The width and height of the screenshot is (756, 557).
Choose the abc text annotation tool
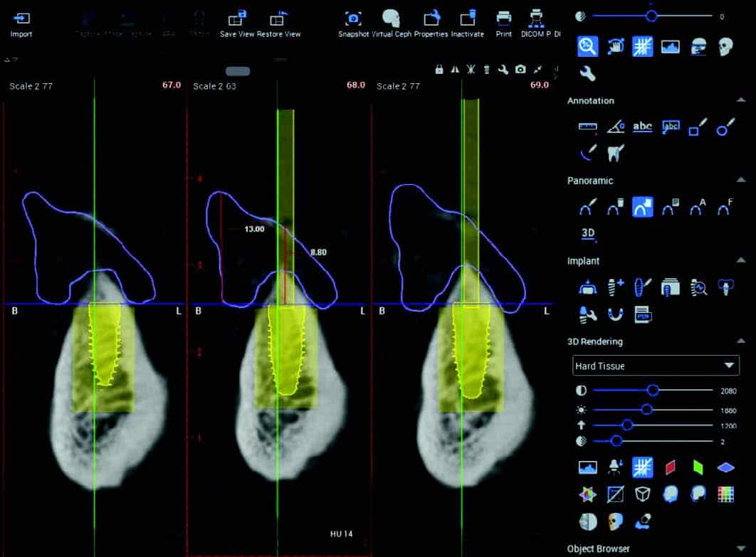(x=643, y=127)
